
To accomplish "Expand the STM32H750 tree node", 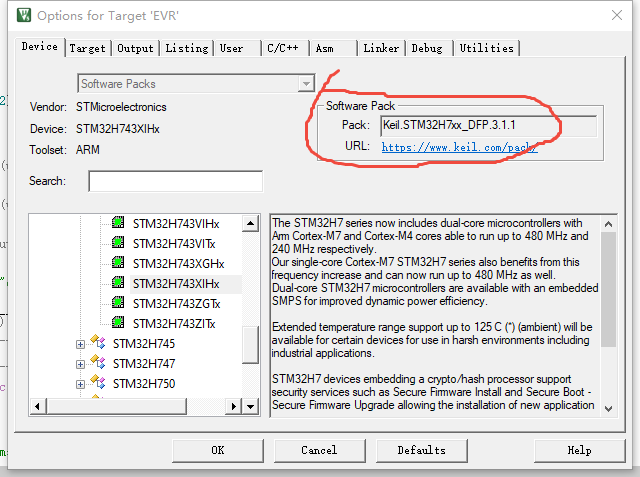I will click(x=80, y=384).
